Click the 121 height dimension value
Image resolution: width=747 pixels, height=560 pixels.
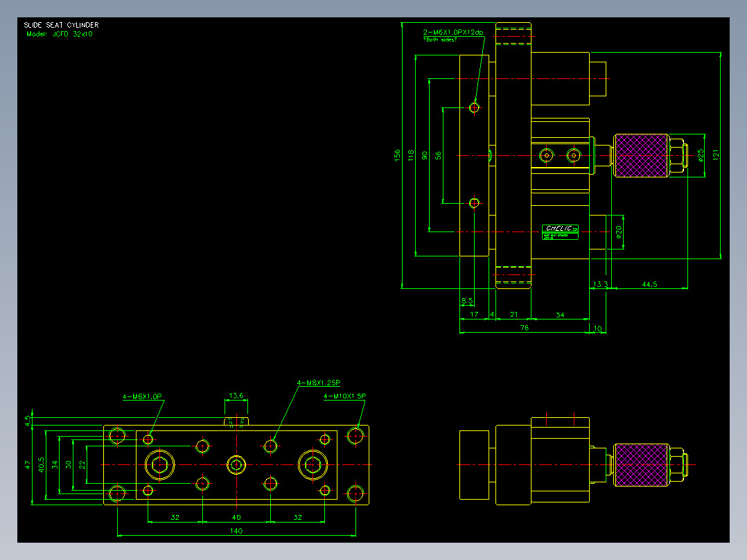716,155
